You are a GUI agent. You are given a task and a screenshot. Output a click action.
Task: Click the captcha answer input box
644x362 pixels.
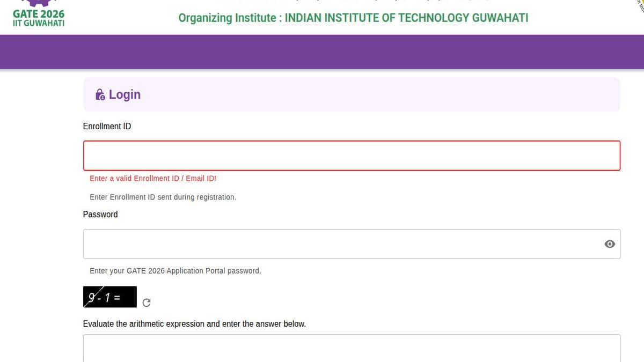point(352,349)
